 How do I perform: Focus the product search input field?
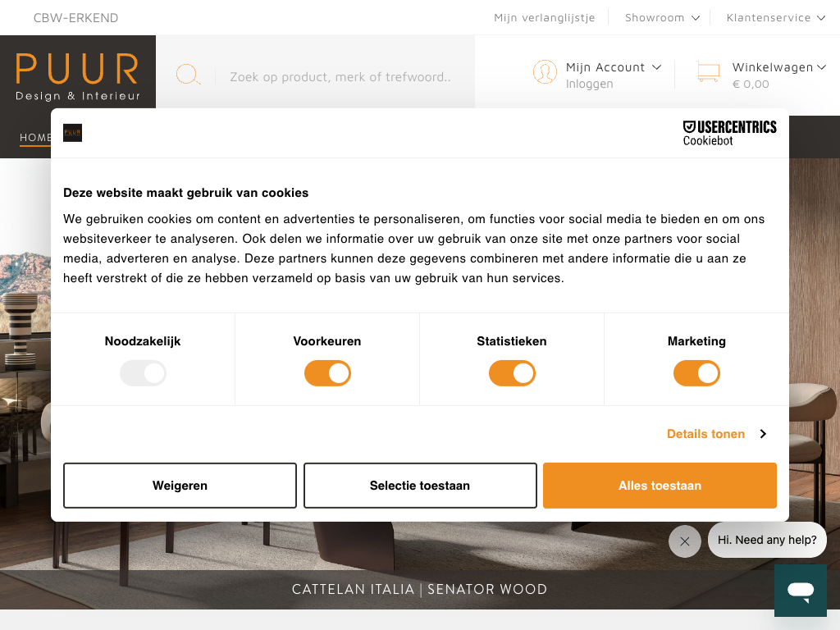click(x=340, y=77)
